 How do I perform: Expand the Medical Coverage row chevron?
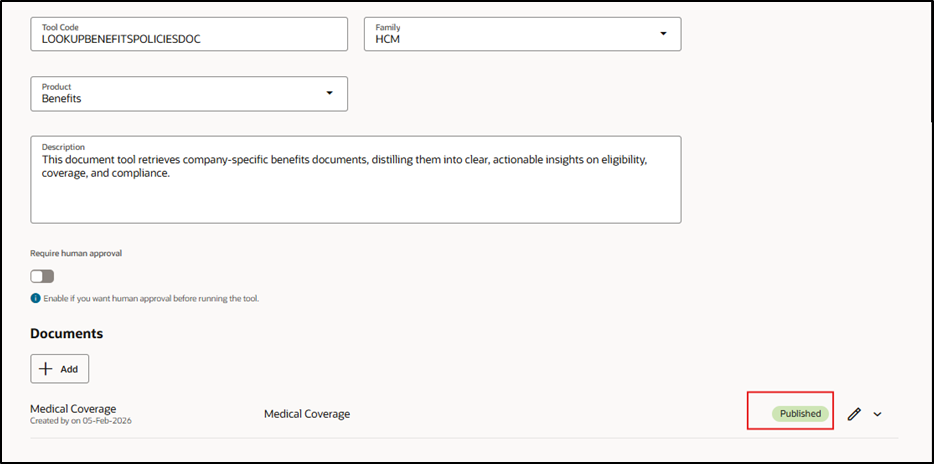pyautogui.click(x=877, y=414)
